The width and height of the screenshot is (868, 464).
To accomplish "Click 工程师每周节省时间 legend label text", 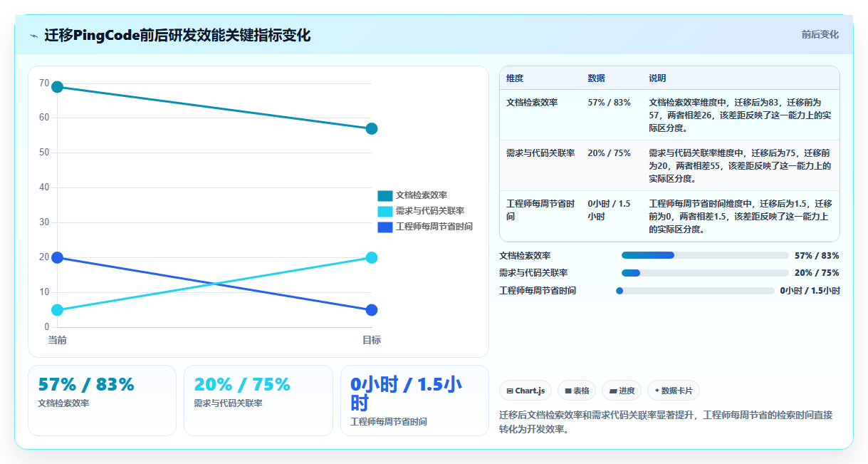I will (434, 227).
